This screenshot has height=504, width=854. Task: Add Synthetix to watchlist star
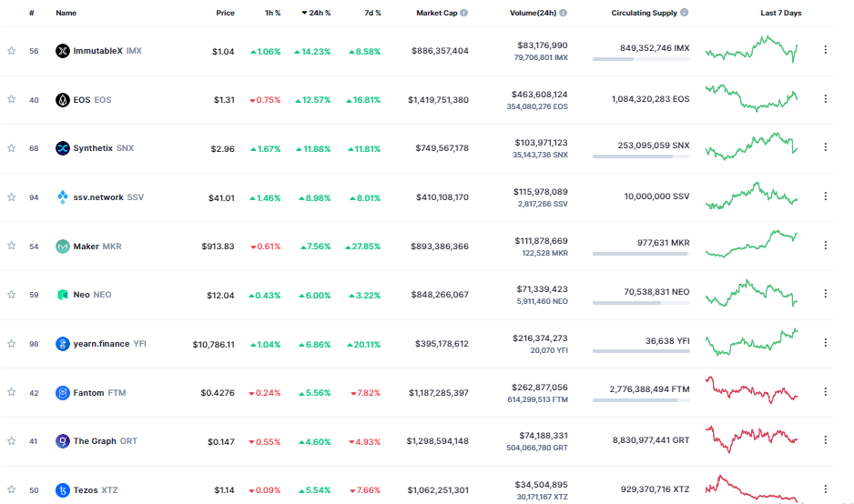coord(12,148)
